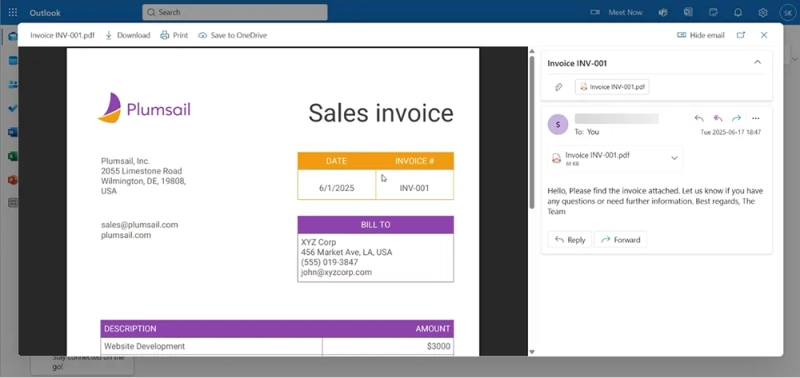Click the Sales invoice heading

click(381, 113)
